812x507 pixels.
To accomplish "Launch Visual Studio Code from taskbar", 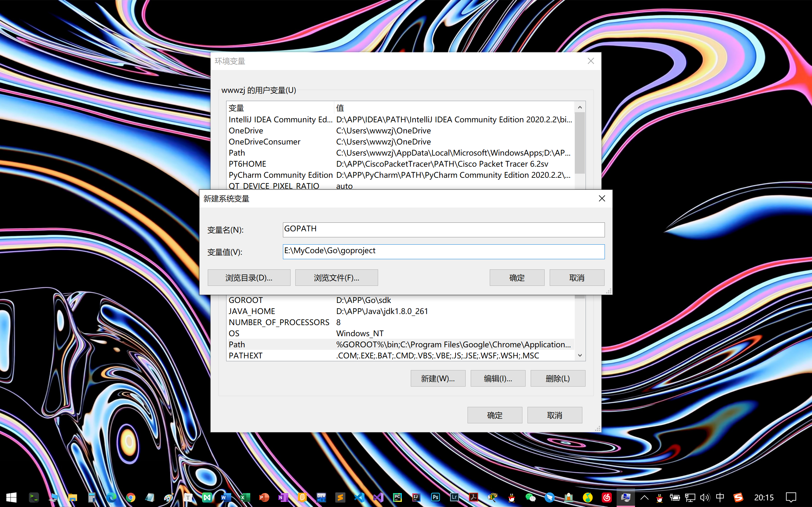I will [359, 497].
